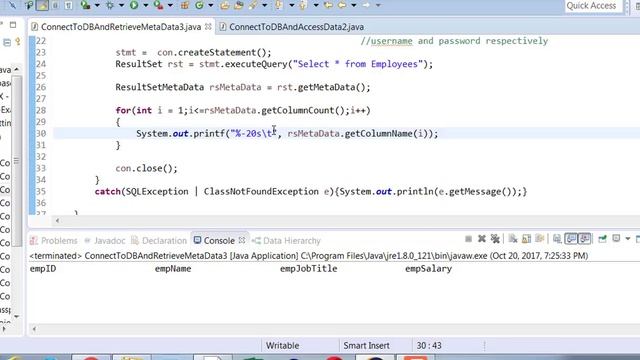Open the Declaration view tab
640x360 pixels.
pyautogui.click(x=159, y=241)
